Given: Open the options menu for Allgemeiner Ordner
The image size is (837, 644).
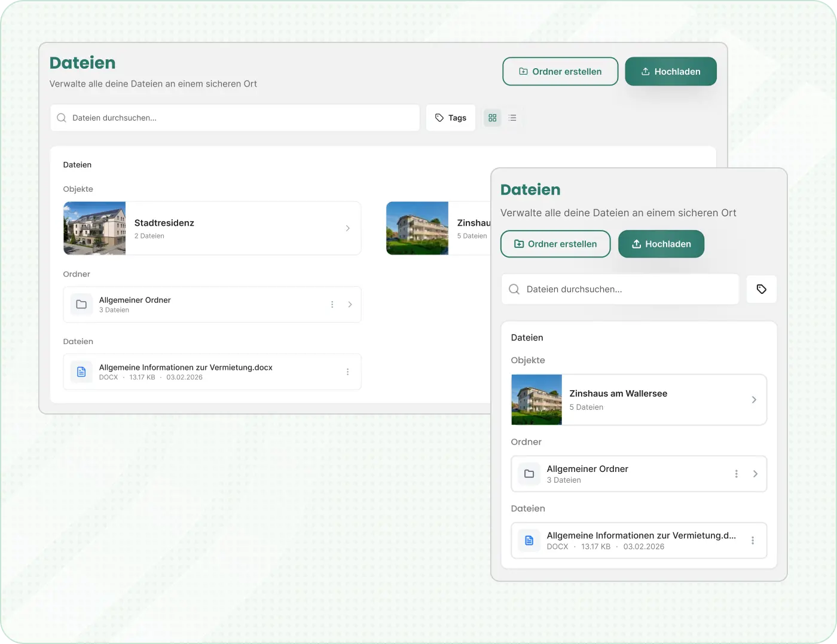Looking at the screenshot, I should point(332,304).
